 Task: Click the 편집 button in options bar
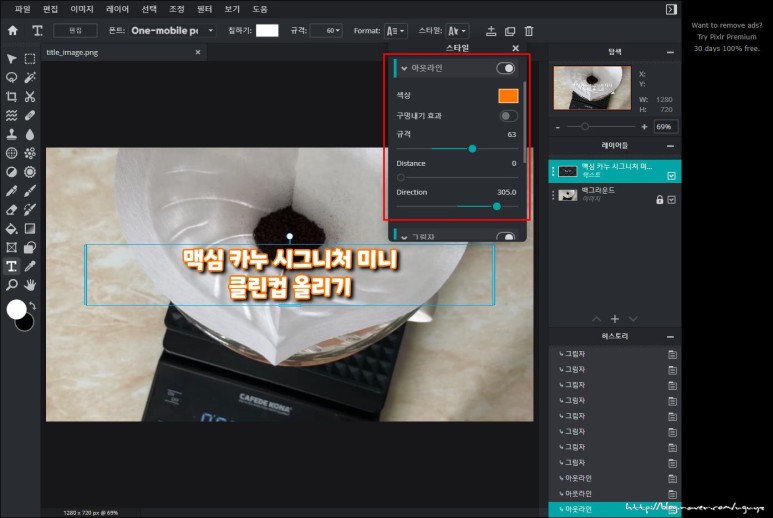(75, 31)
